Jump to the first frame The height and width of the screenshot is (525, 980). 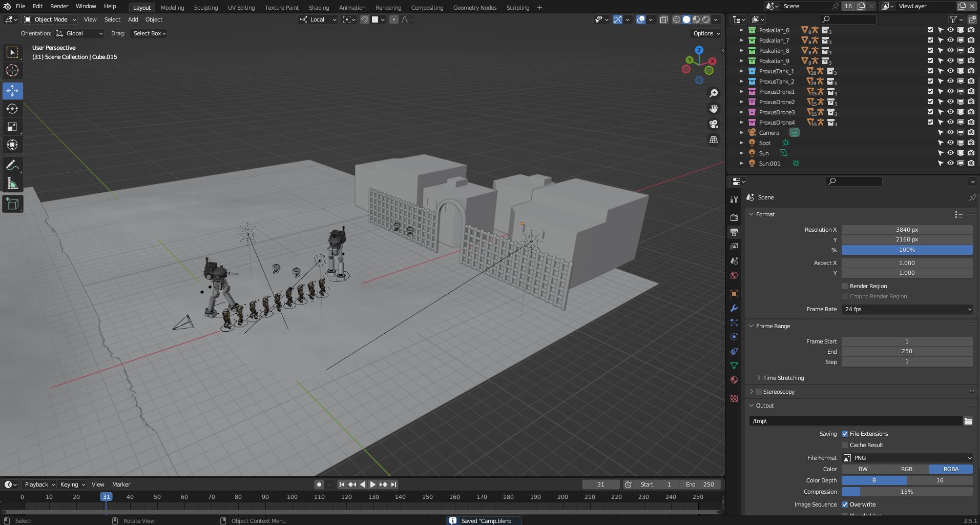click(342, 484)
